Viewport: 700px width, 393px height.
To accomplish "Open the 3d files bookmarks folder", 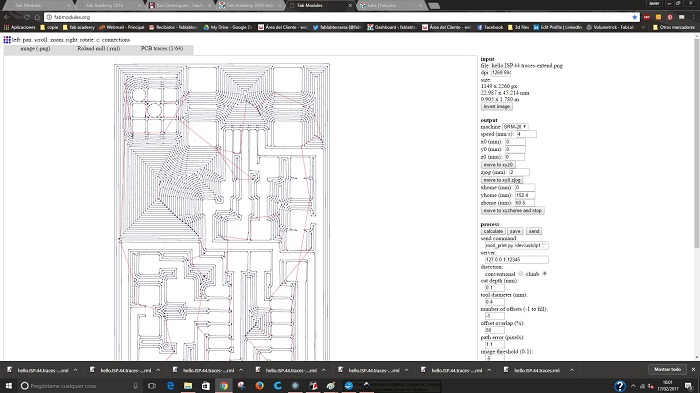I will click(x=518, y=27).
